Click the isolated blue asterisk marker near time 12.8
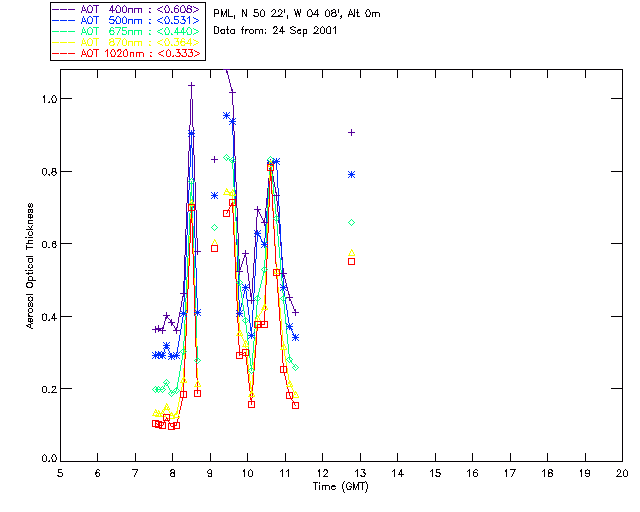Viewport: 640px width, 512px height. tap(351, 175)
